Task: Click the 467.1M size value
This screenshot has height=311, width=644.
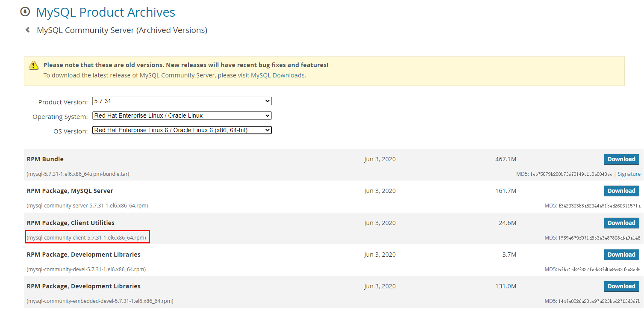Action: click(506, 159)
